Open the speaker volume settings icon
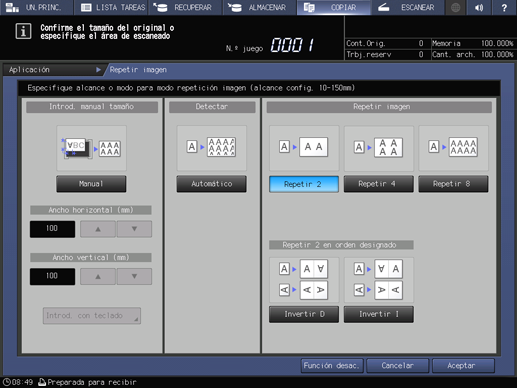Viewport: 517px width, 388px height. pyautogui.click(x=479, y=7)
